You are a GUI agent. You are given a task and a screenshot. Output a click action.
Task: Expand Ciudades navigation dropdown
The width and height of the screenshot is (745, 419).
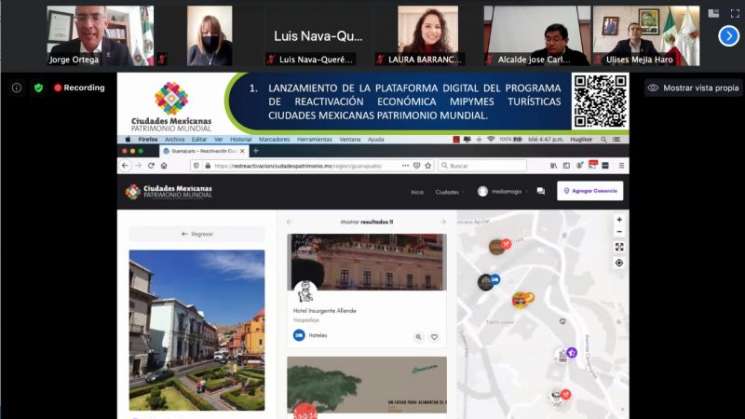click(447, 192)
